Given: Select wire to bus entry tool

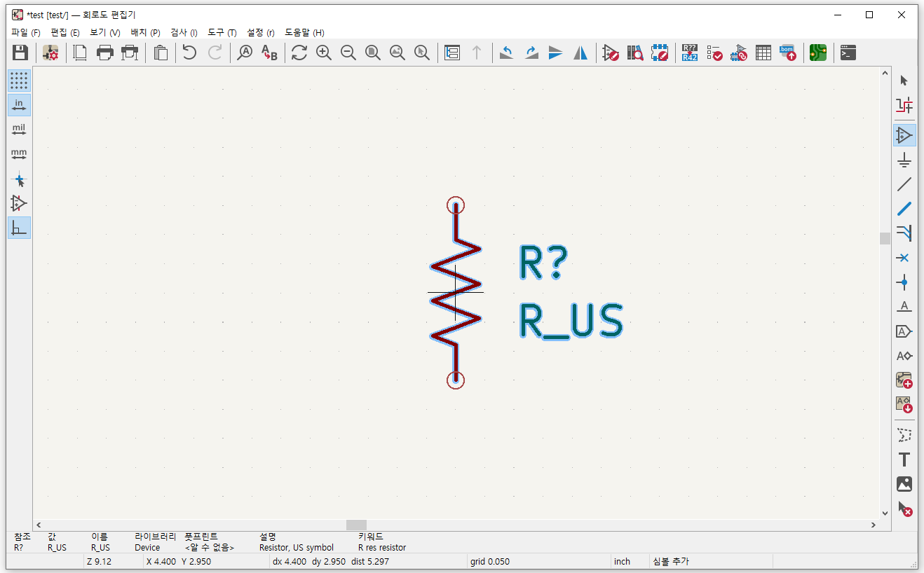Looking at the screenshot, I should tap(904, 233).
